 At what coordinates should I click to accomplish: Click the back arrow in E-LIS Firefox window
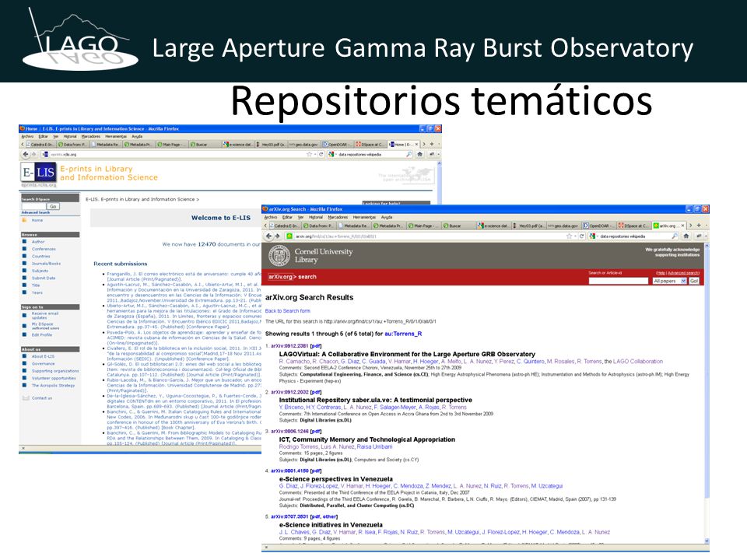[x=26, y=154]
